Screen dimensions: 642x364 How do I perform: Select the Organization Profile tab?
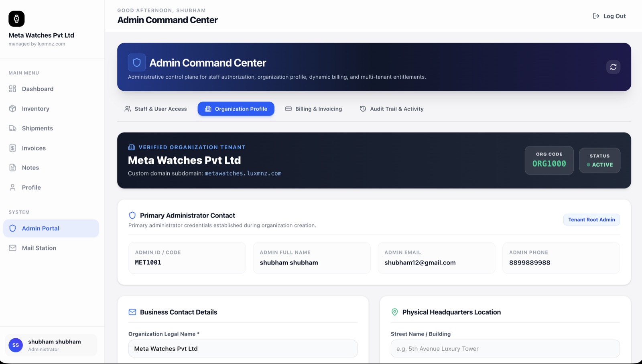(236, 109)
